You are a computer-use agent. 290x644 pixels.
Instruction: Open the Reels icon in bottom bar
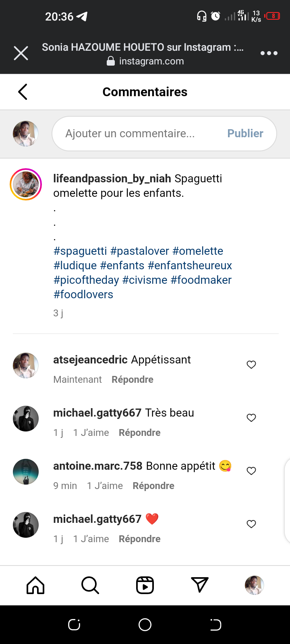pyautogui.click(x=145, y=585)
